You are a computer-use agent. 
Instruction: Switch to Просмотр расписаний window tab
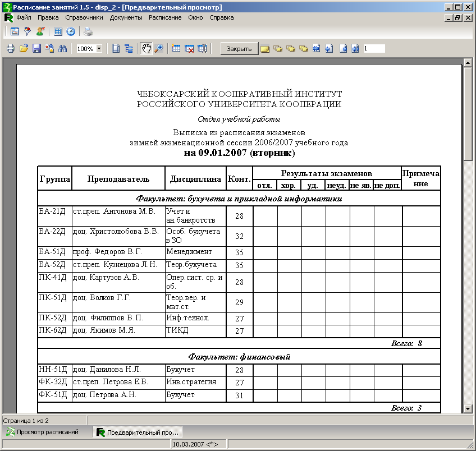tap(43, 432)
